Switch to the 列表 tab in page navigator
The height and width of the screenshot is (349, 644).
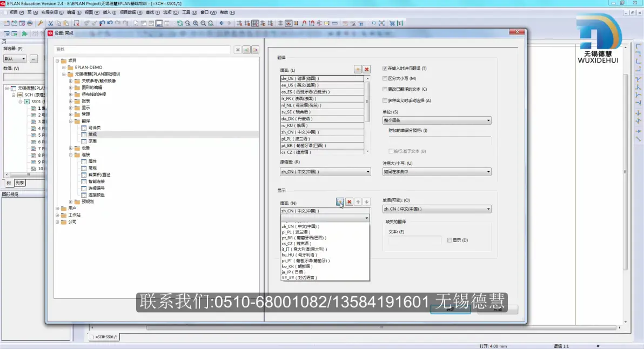[19, 183]
